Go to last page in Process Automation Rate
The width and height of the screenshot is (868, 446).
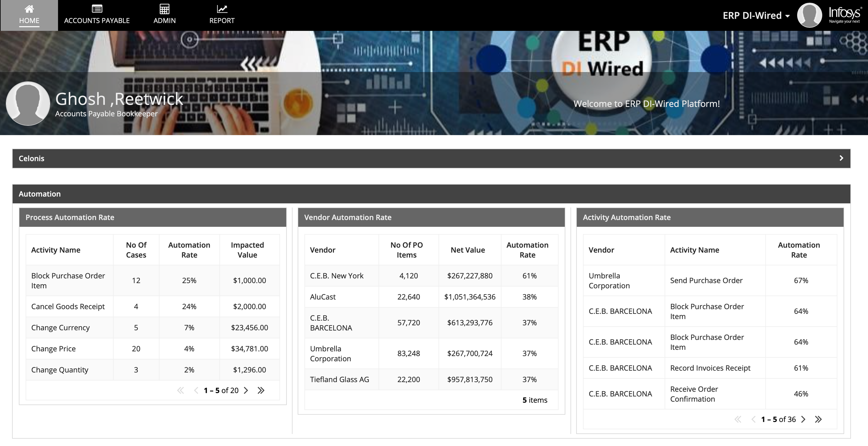(x=261, y=390)
